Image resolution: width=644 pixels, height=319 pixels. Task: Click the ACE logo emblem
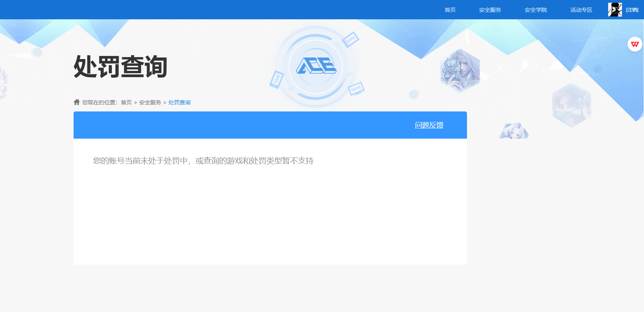tap(316, 66)
